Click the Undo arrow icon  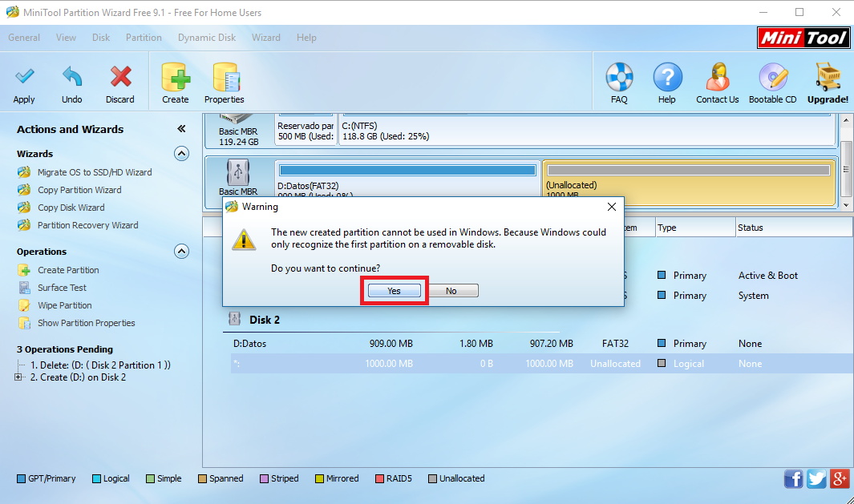tap(72, 77)
